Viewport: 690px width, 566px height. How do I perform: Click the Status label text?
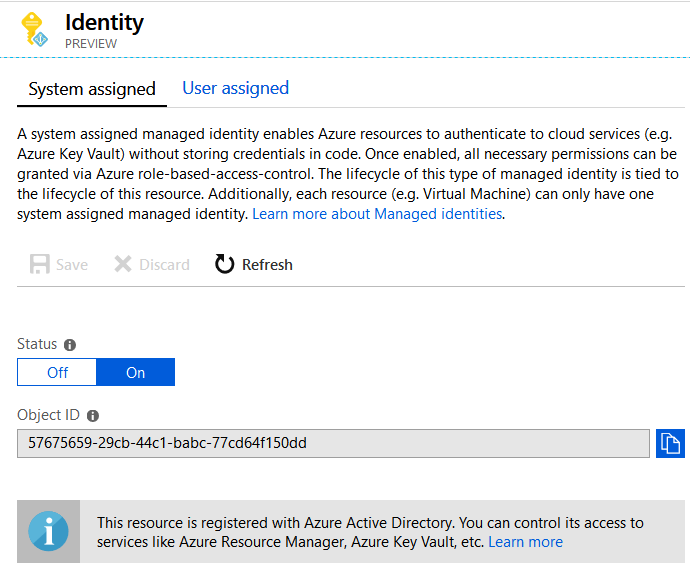tap(37, 344)
